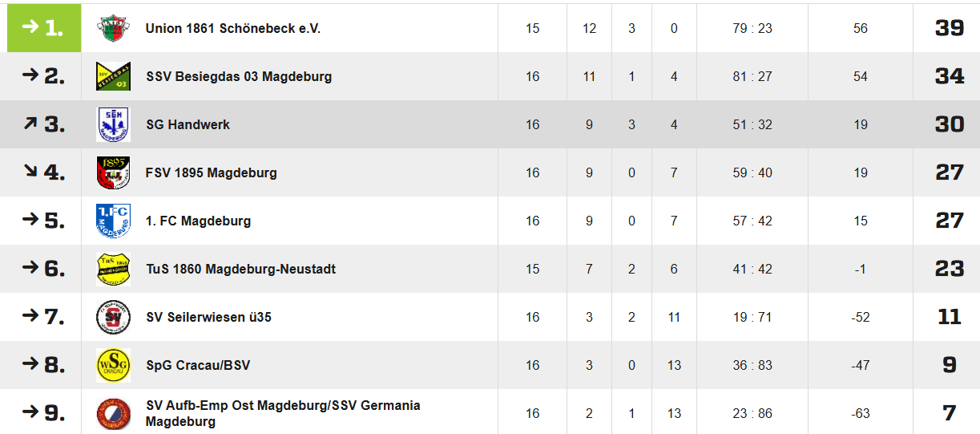Open FSV 1895 Magdeburg team link

point(212,172)
